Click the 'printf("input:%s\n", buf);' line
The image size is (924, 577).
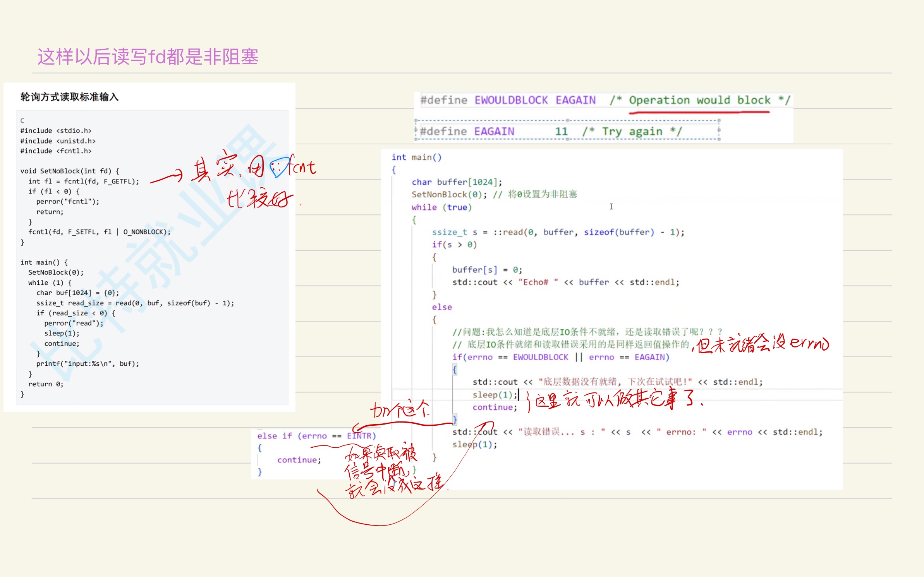click(x=88, y=364)
